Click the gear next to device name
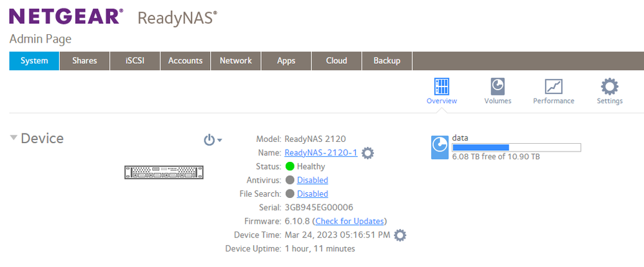Screen dimensions: 644x267 [367, 153]
